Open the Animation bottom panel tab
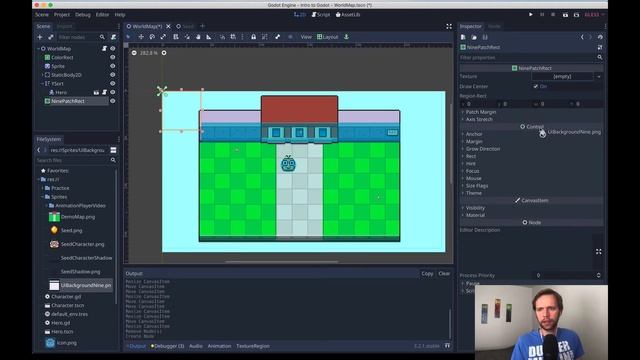The height and width of the screenshot is (360, 640). pyautogui.click(x=219, y=346)
